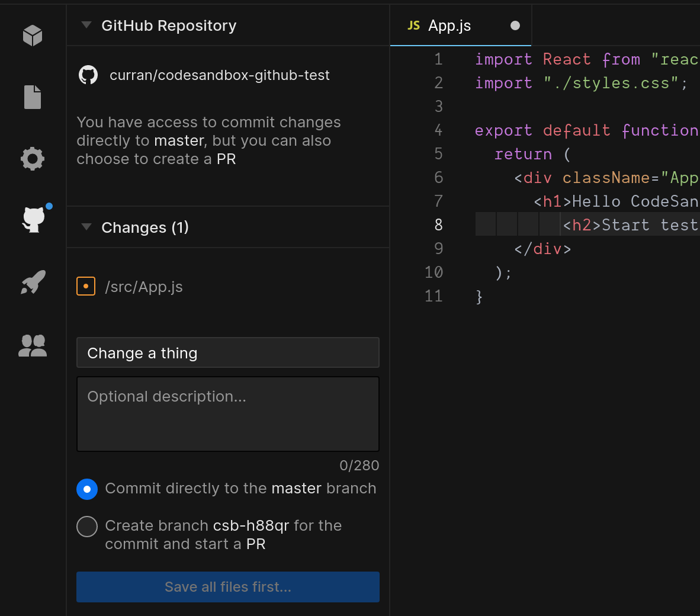Click the orange modified-file indicator for /src/App.js
Screen dimensions: 700x616
pos(86,286)
